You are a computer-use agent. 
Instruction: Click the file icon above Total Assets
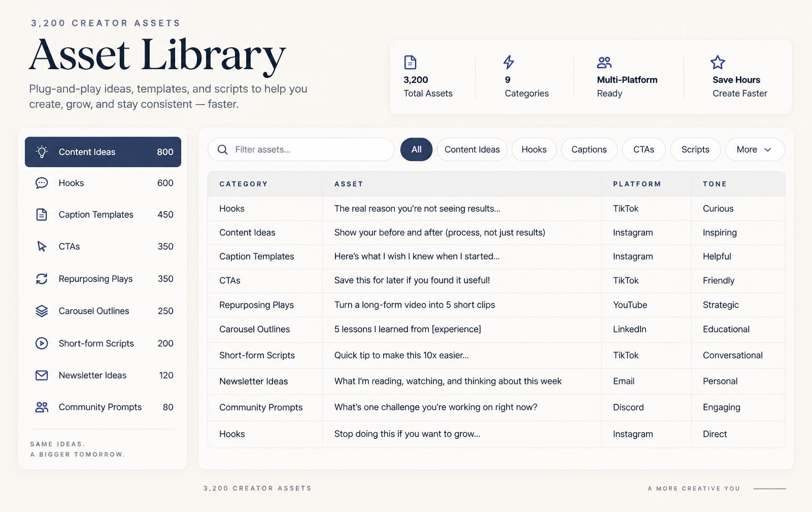[x=410, y=62]
